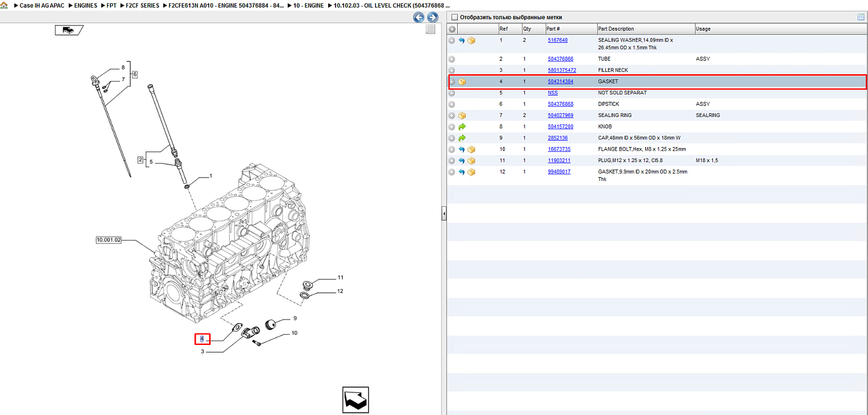The height and width of the screenshot is (415, 868).
Task: Select callout 11 in the diagram
Action: pos(341,277)
